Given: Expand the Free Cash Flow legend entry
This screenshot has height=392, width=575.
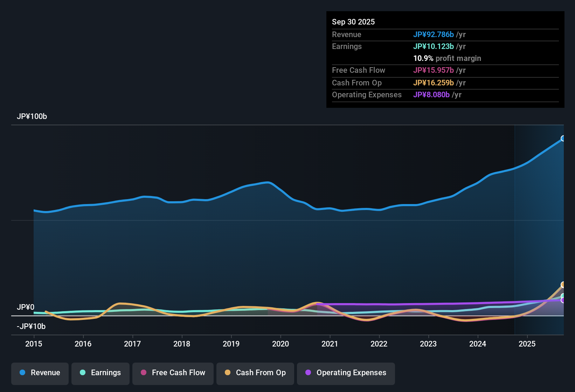Looking at the screenshot, I should click(173, 373).
